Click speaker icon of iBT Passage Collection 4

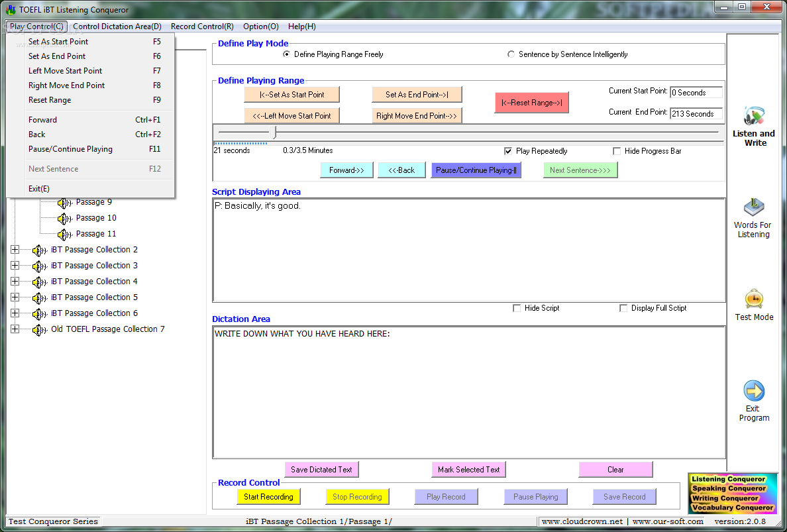[40, 282]
